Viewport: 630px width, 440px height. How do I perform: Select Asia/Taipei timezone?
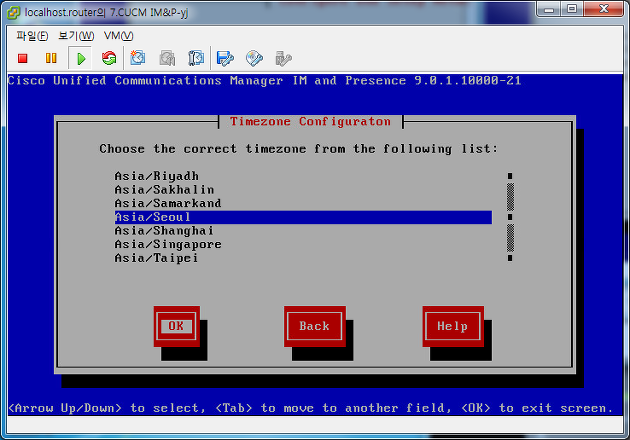pyautogui.click(x=303, y=258)
